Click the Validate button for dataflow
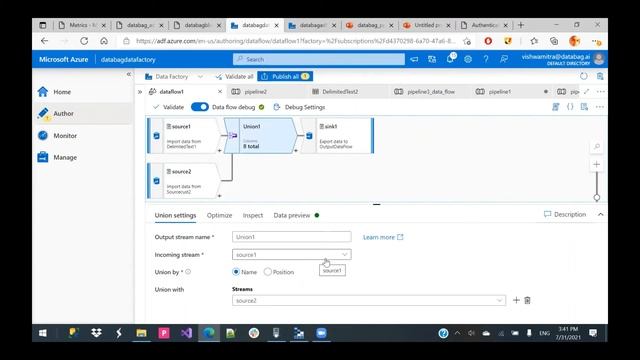Screen dimensions: 640x360 coord(168,107)
